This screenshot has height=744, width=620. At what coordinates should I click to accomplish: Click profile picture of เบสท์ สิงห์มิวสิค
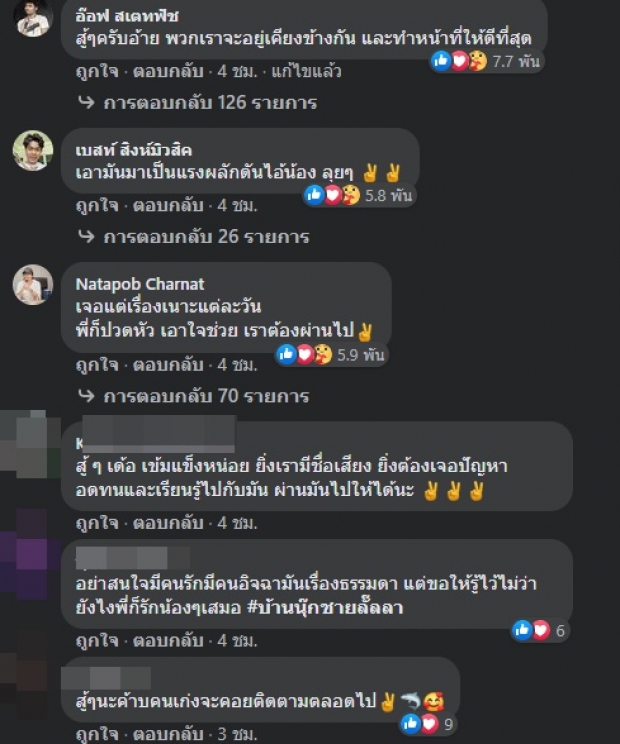(x=33, y=150)
